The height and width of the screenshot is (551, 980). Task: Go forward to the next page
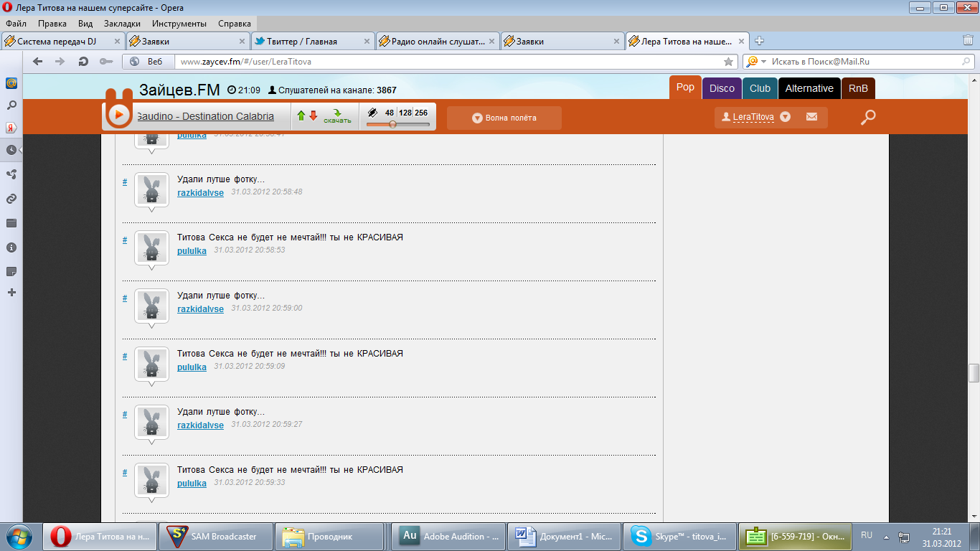60,62
